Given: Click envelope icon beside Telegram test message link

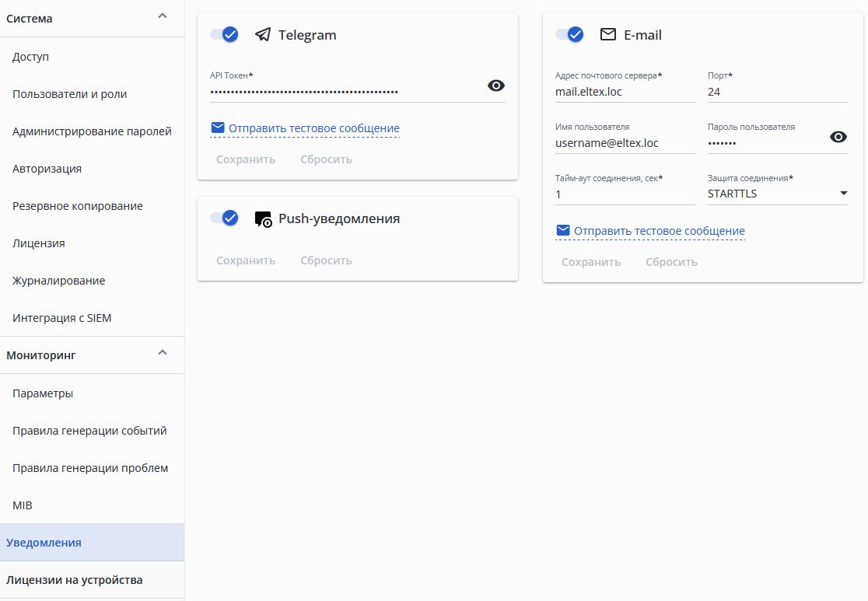Looking at the screenshot, I should [x=218, y=128].
